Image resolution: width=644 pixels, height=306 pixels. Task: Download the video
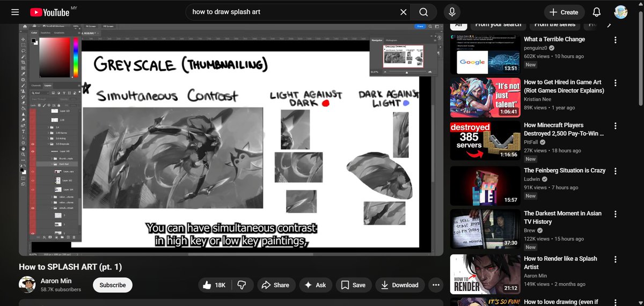[400, 285]
